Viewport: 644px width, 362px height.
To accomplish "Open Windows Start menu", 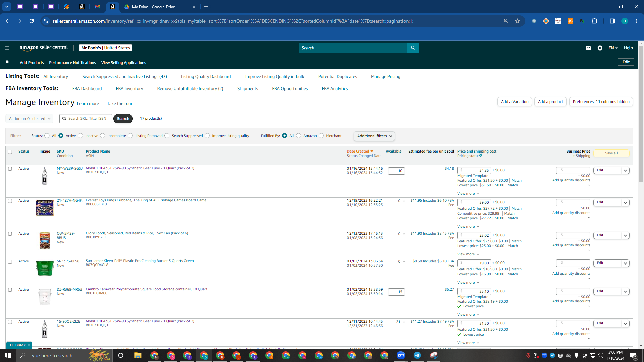I will point(8,355).
